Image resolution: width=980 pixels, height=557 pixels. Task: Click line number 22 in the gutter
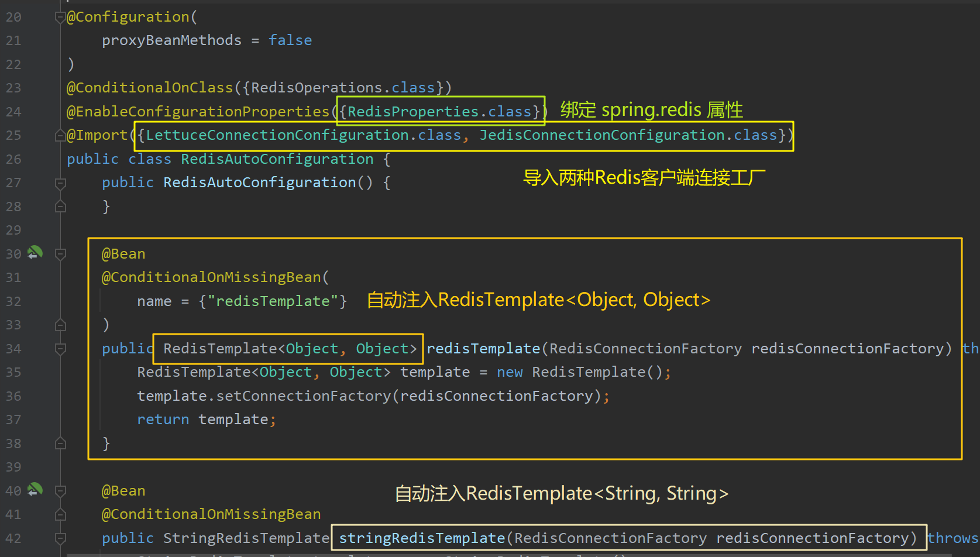(x=13, y=64)
